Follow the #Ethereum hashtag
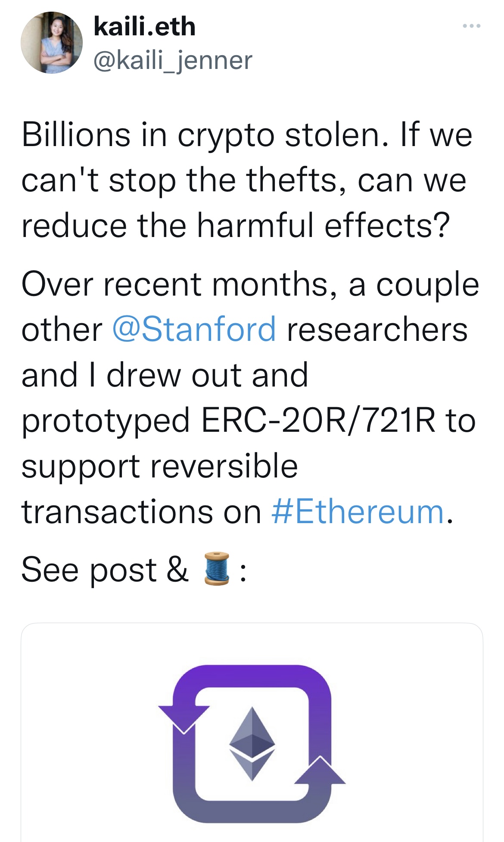The image size is (504, 842). [358, 512]
